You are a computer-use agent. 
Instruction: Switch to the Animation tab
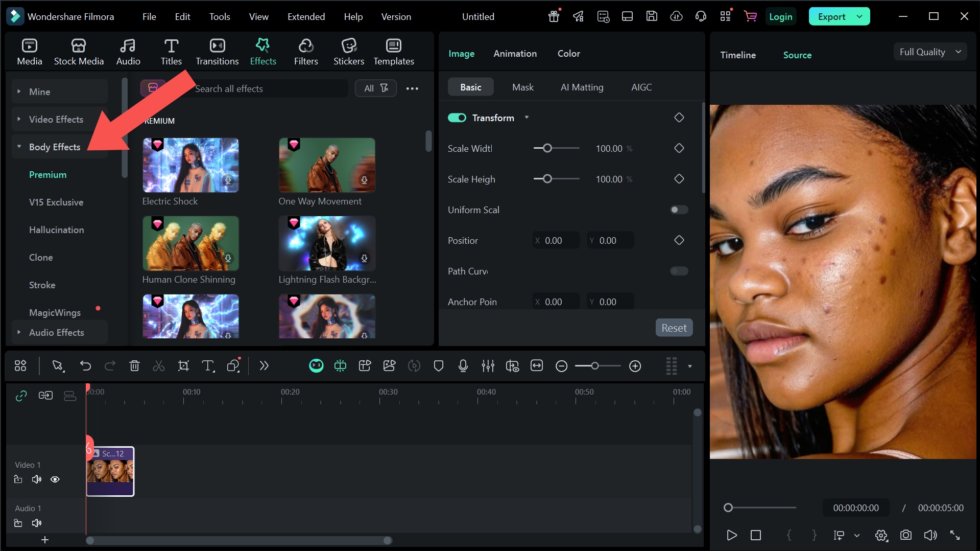pyautogui.click(x=515, y=54)
